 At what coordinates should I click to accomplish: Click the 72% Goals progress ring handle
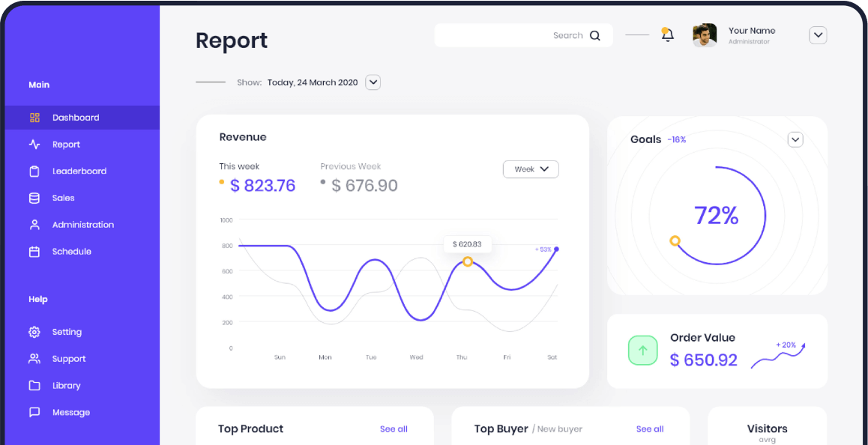click(675, 241)
